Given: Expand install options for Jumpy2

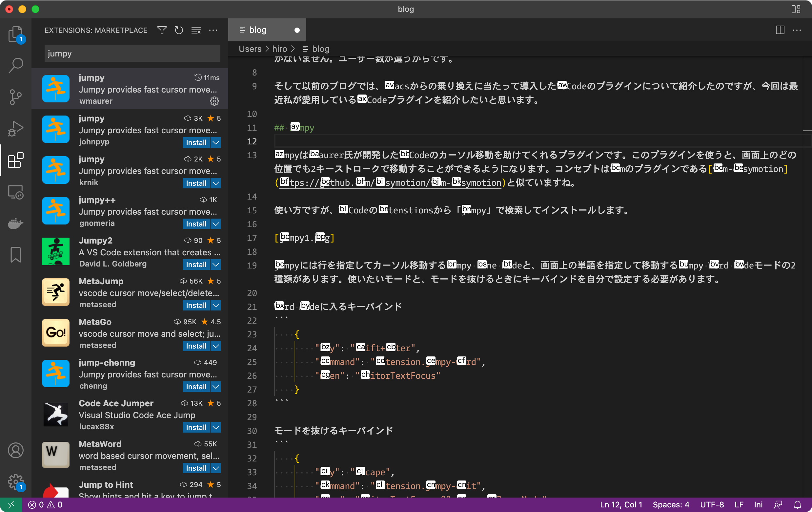Looking at the screenshot, I should tap(216, 265).
